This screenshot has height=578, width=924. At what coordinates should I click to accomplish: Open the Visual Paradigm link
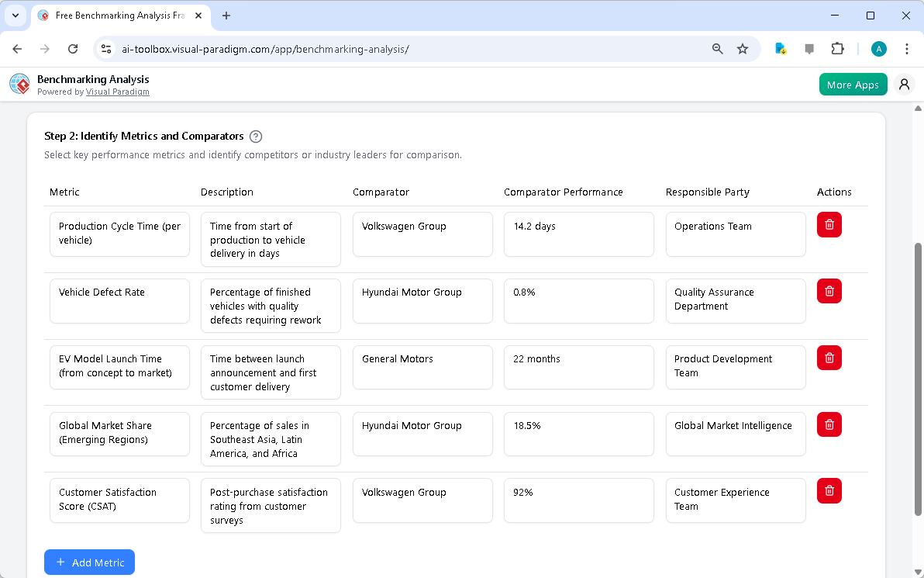pos(118,92)
